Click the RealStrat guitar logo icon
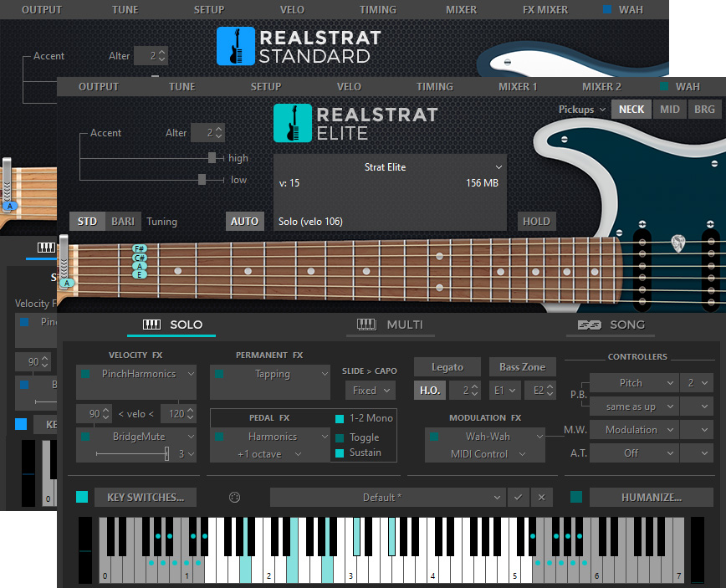726x588 pixels. point(292,123)
